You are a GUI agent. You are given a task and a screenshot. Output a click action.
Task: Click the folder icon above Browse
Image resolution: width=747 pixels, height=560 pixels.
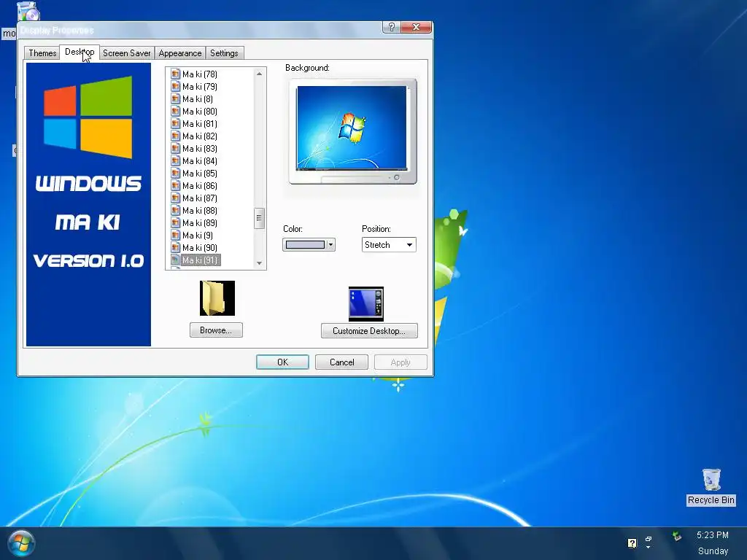(x=217, y=298)
